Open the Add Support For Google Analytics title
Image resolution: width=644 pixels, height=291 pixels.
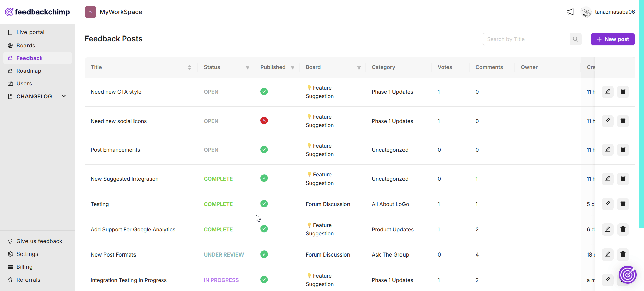coord(133,229)
